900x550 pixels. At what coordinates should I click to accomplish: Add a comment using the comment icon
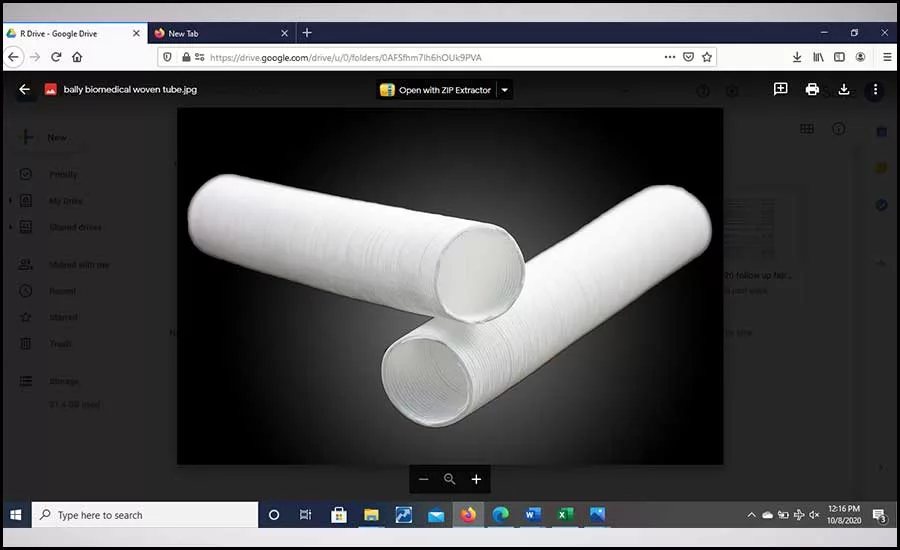coord(780,89)
